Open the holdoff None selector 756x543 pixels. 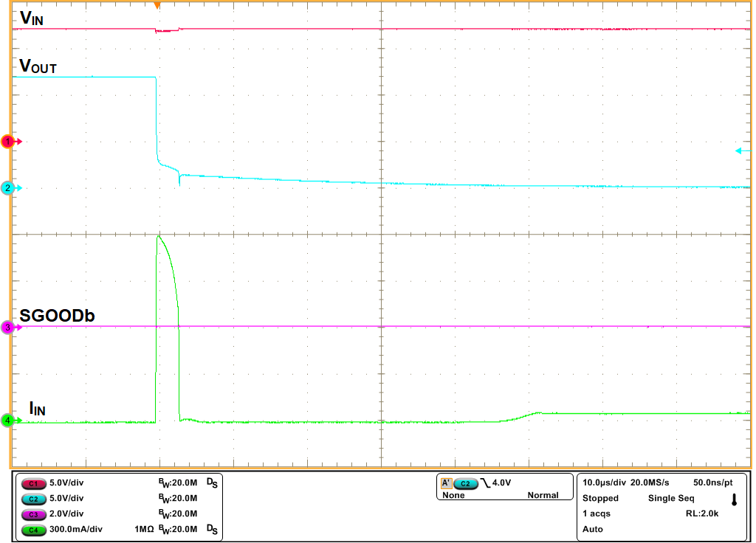tap(453, 495)
